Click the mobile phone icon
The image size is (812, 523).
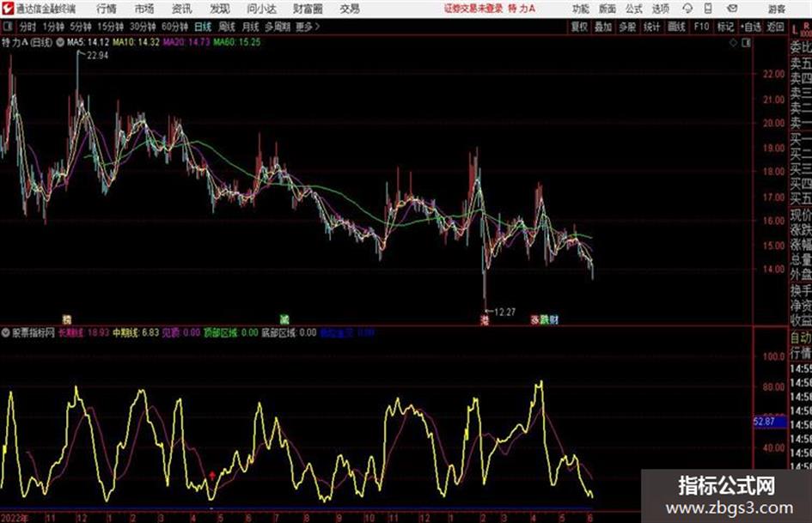pos(708,9)
